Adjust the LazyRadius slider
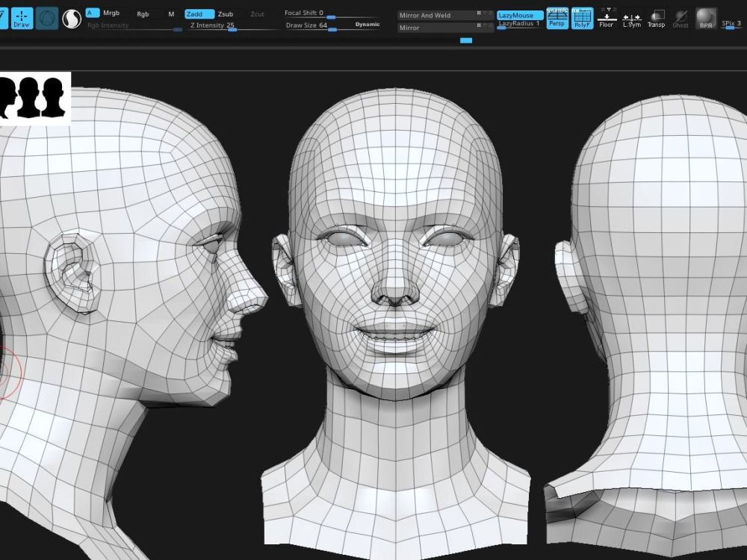This screenshot has height=560, width=747. click(x=520, y=24)
